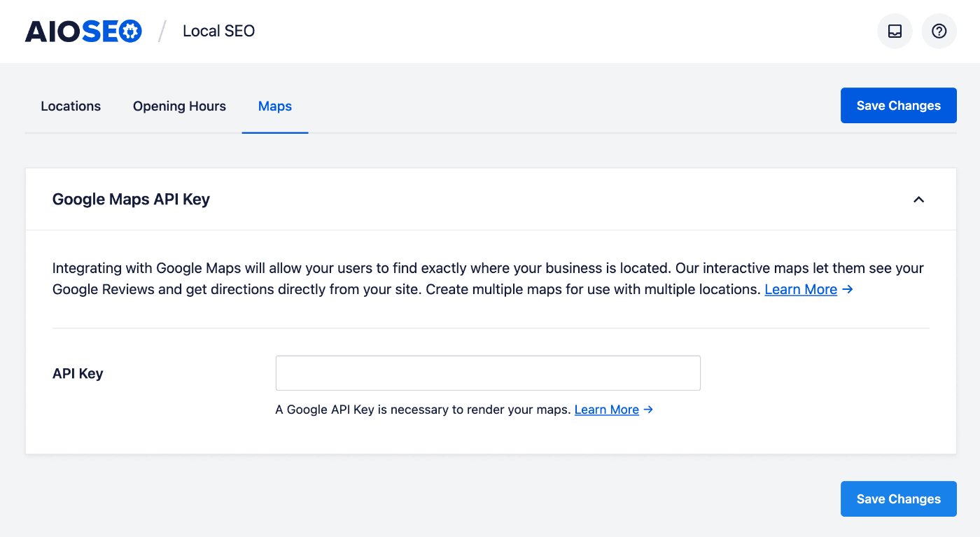Click the API Key field label
The image size is (980, 537).
pos(78,374)
